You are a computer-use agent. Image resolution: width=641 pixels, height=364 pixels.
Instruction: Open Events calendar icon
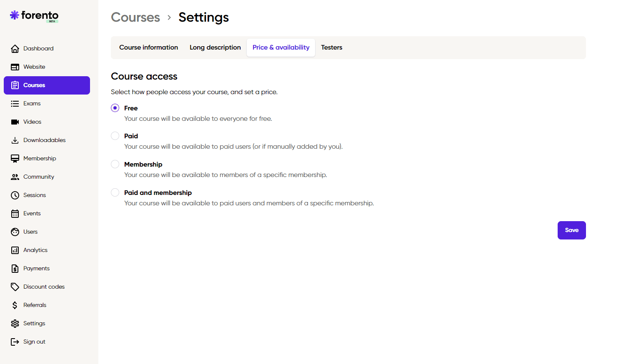[x=15, y=214]
